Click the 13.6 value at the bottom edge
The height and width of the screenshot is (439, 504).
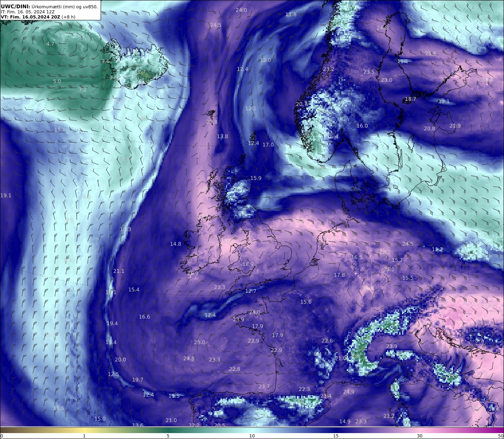(138, 425)
